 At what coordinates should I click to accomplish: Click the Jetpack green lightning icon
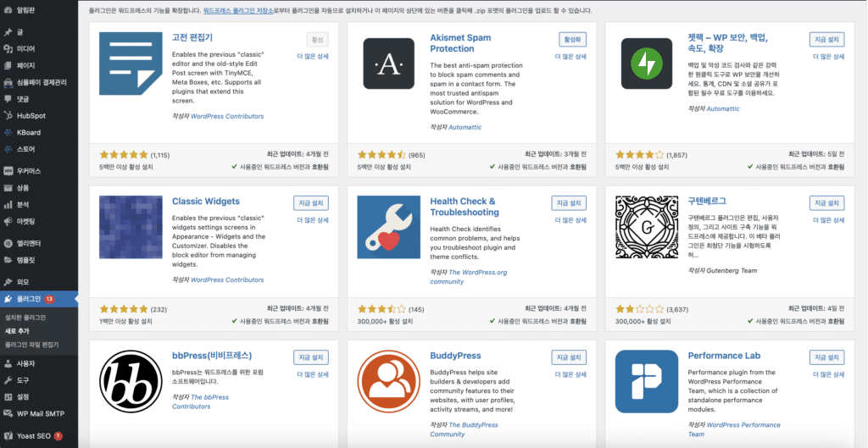pyautogui.click(x=647, y=64)
